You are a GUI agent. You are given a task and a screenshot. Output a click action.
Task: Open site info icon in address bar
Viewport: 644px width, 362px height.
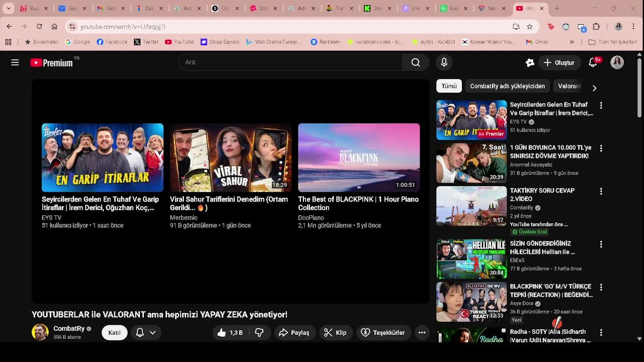coord(72,27)
